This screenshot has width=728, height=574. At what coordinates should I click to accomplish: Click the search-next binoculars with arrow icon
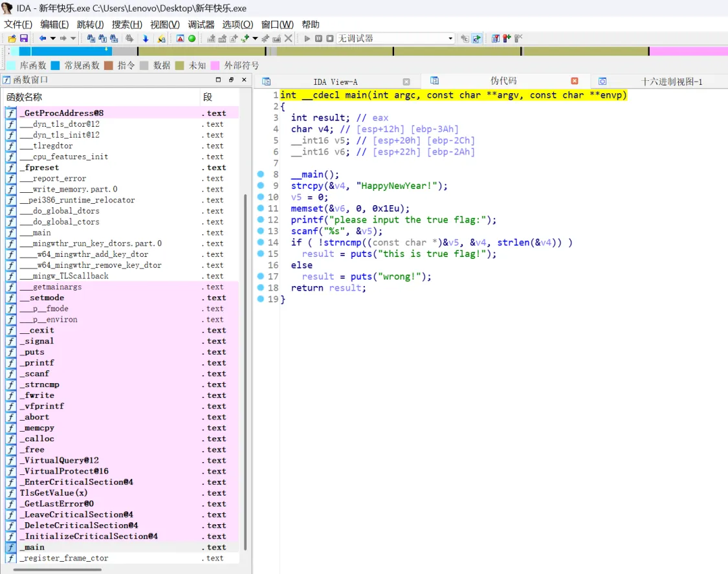click(129, 39)
